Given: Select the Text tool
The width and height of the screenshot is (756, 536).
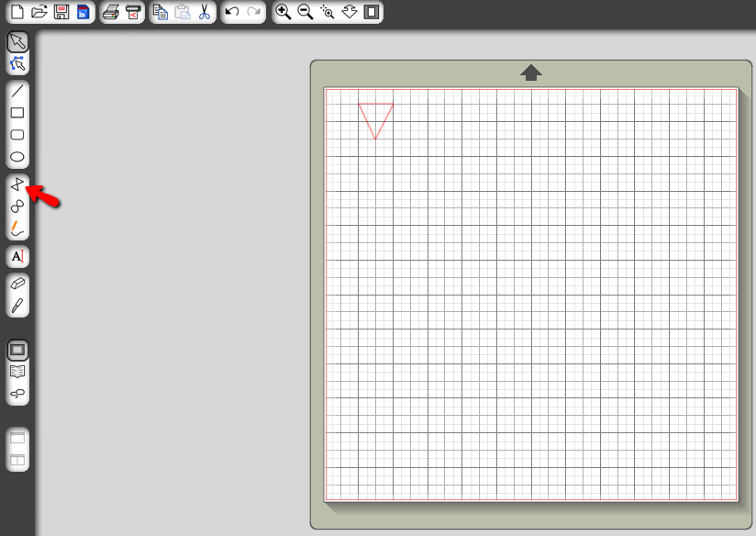Looking at the screenshot, I should [x=17, y=256].
